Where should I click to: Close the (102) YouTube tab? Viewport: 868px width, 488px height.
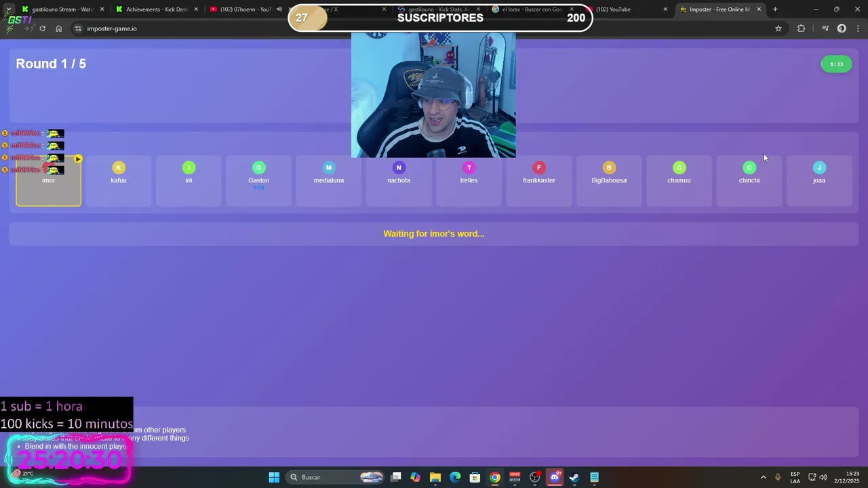tap(665, 9)
